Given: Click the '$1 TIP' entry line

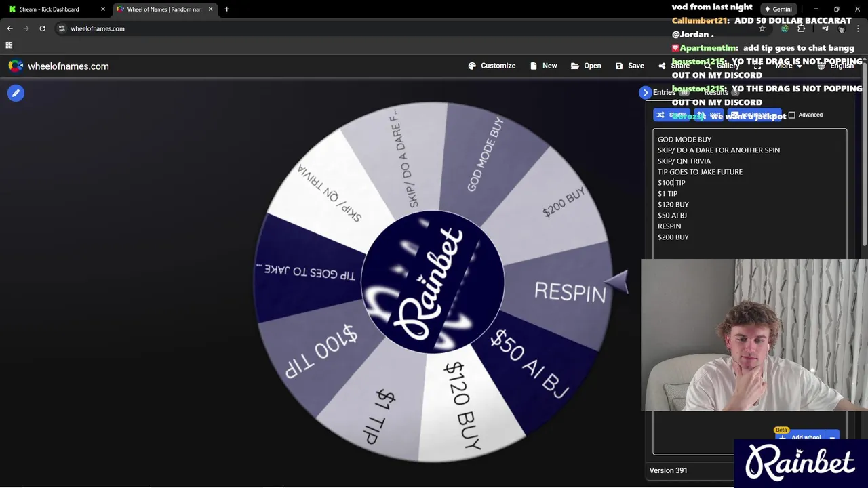Looking at the screenshot, I should click(x=667, y=193).
